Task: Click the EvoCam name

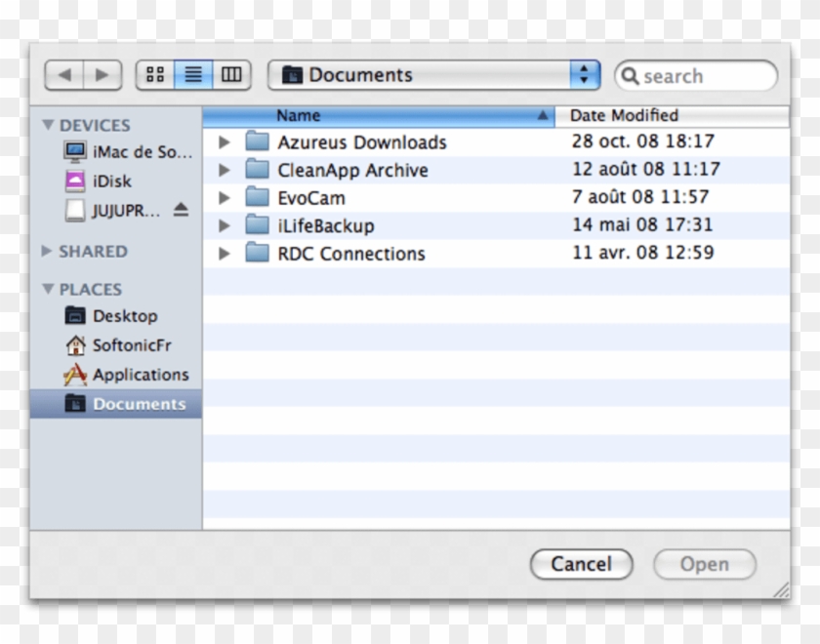Action: click(x=311, y=198)
